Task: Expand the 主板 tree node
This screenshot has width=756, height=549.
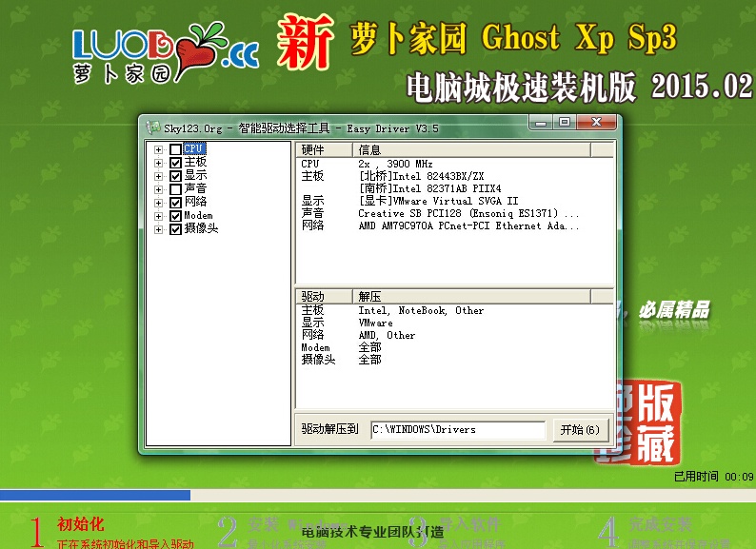Action: pos(158,163)
